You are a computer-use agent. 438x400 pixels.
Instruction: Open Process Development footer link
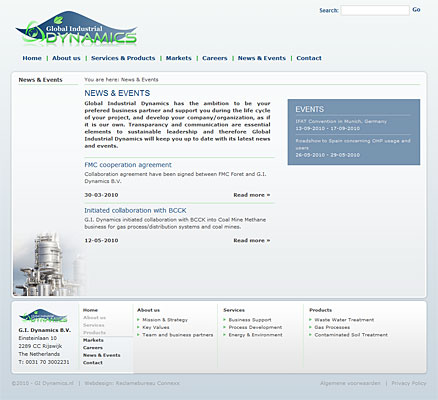point(255,327)
